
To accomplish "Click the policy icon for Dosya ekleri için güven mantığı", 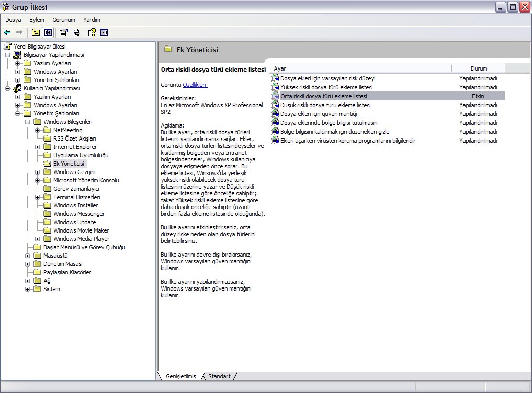I will pos(275,114).
